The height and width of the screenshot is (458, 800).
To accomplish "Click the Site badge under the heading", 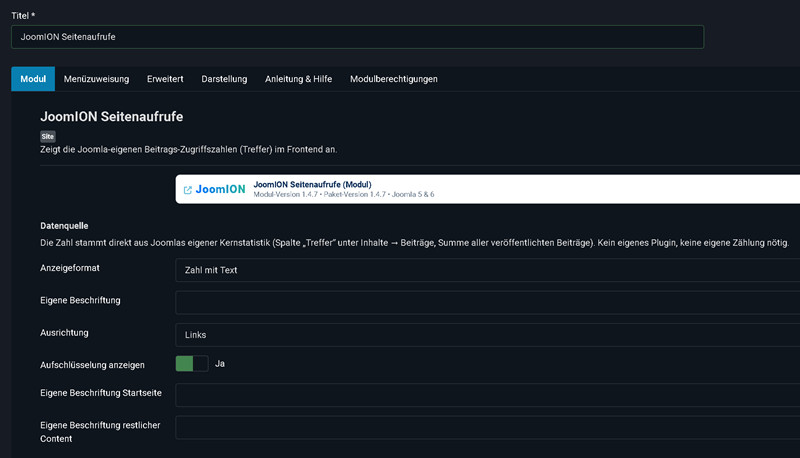I will coord(47,136).
